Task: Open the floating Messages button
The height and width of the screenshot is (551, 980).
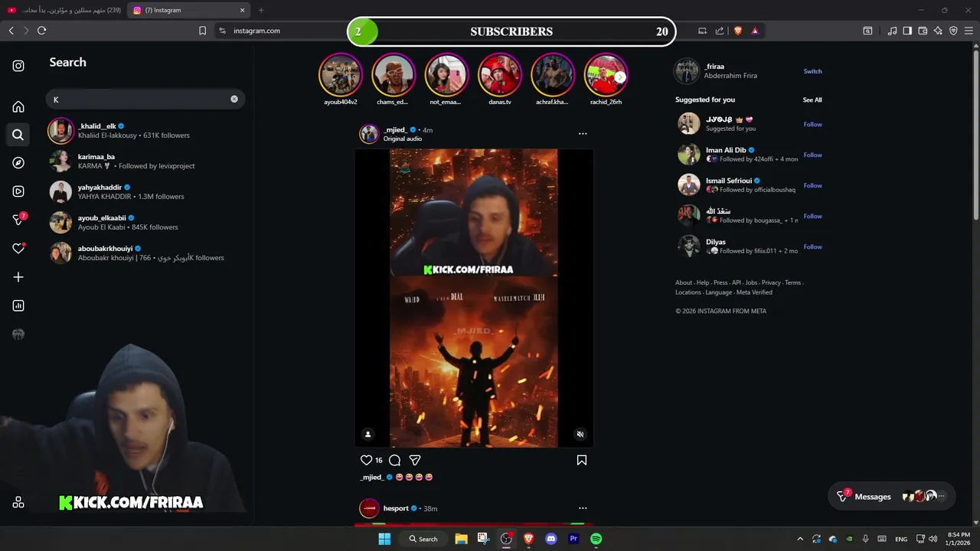Action: [x=890, y=497]
